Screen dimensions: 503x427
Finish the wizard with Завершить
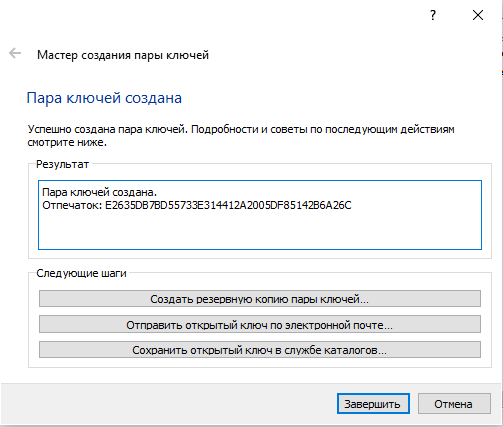[x=373, y=404]
